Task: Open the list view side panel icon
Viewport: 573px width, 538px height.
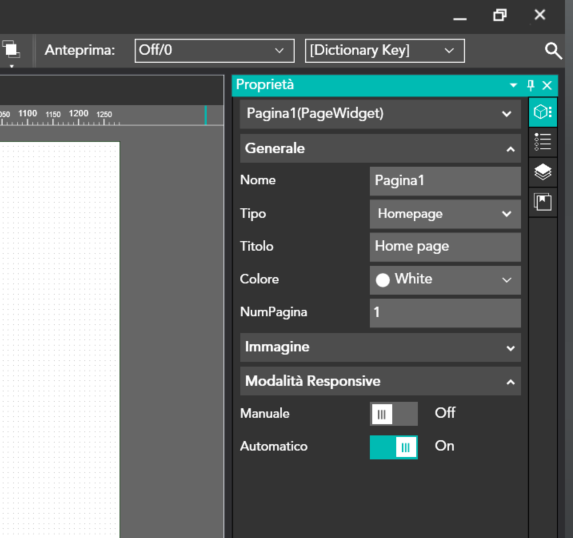Action: pos(543,142)
